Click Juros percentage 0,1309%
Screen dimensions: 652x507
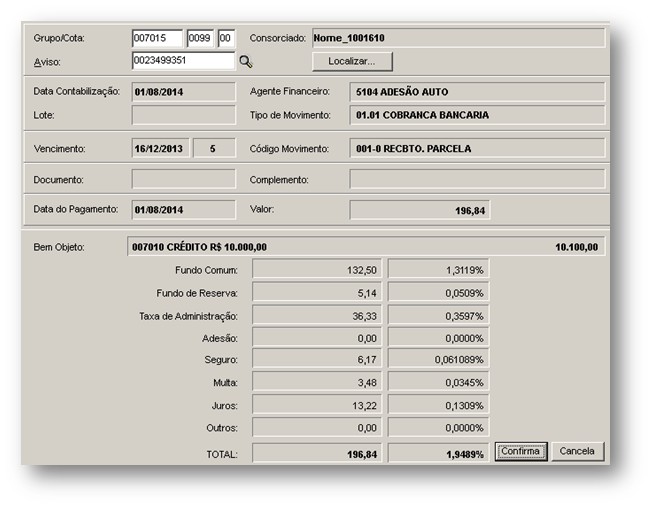click(439, 405)
